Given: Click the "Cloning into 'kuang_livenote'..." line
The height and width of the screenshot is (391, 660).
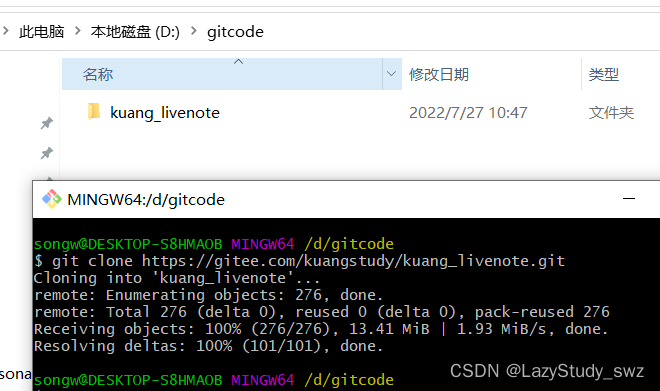Looking at the screenshot, I should pyautogui.click(x=177, y=278).
